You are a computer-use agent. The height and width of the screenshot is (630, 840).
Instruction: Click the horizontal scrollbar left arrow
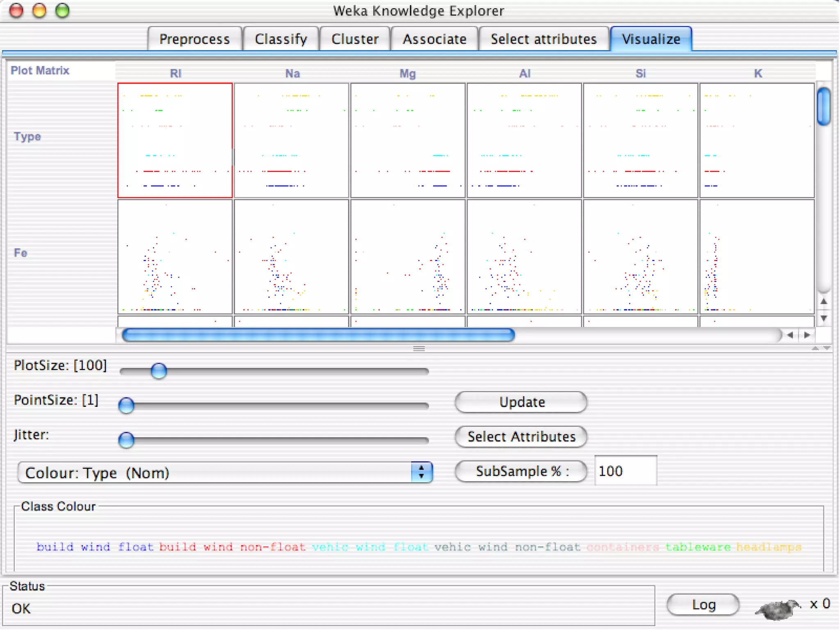790,335
